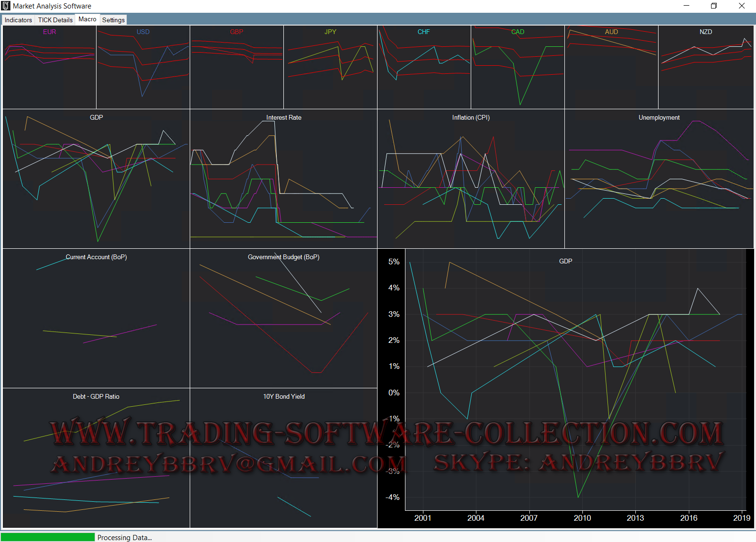756x542 pixels.
Task: Enlarge the Interest Rate chart
Action: 283,179
